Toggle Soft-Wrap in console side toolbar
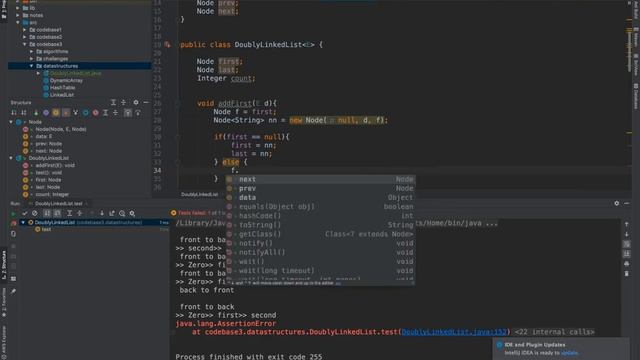The width and height of the screenshot is (640, 360). [627, 244]
